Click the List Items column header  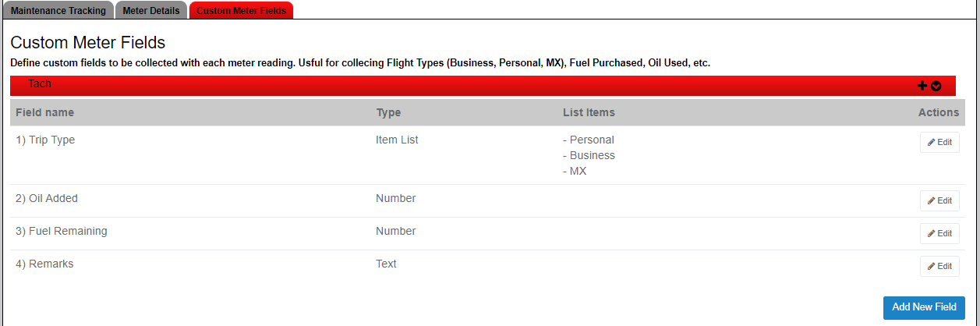(x=589, y=112)
